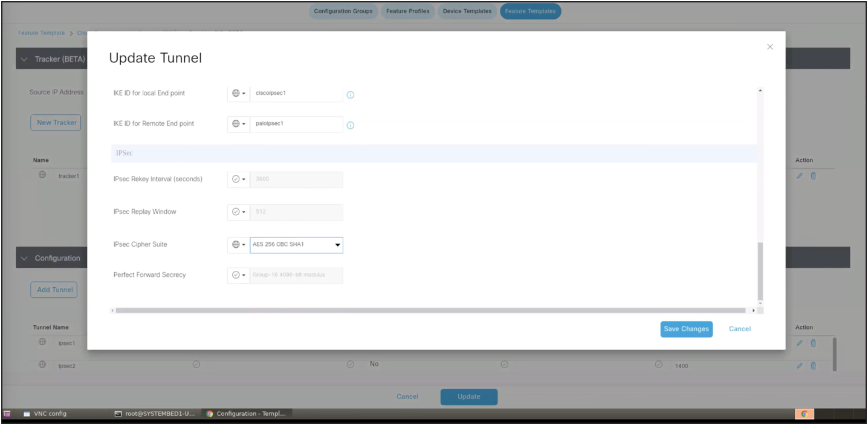868x425 pixels.
Task: Click IKE ID local field ciscoipsec1
Action: [x=296, y=93]
